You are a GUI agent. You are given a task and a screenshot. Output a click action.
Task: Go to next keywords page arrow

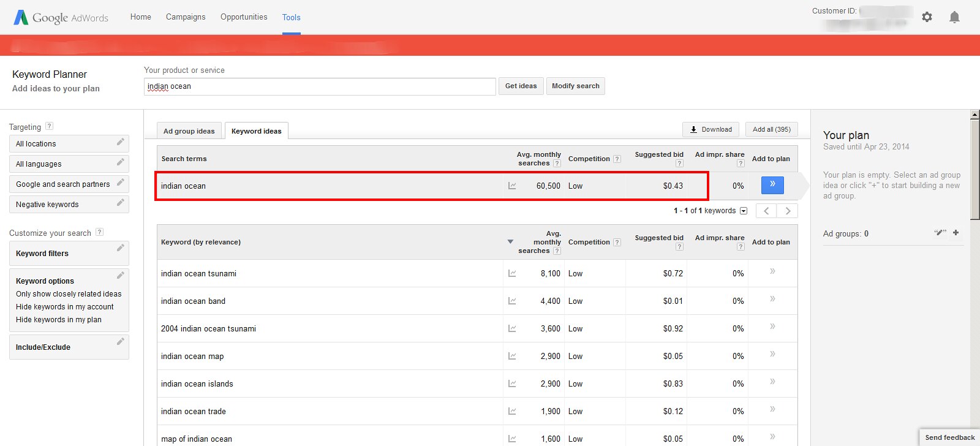point(788,211)
